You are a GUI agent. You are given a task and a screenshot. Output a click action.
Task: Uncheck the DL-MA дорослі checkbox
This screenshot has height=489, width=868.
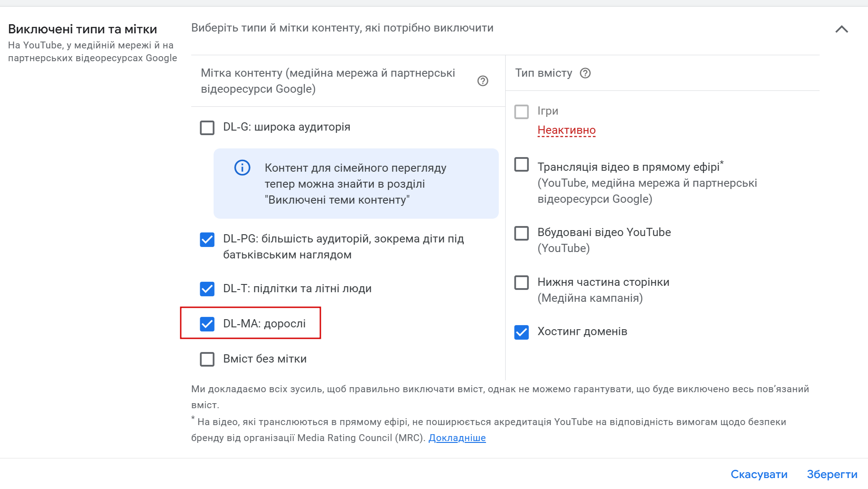point(207,324)
